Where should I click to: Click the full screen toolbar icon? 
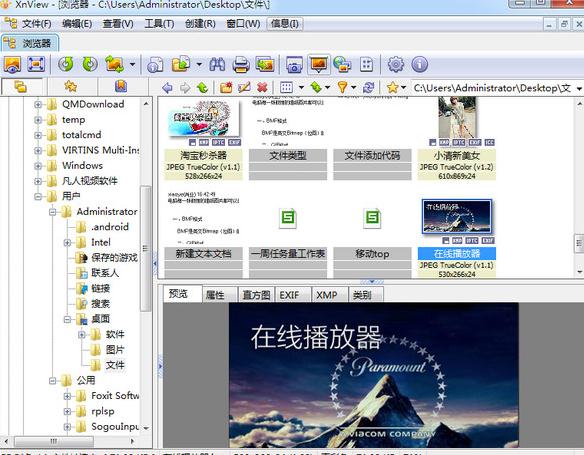pos(36,64)
